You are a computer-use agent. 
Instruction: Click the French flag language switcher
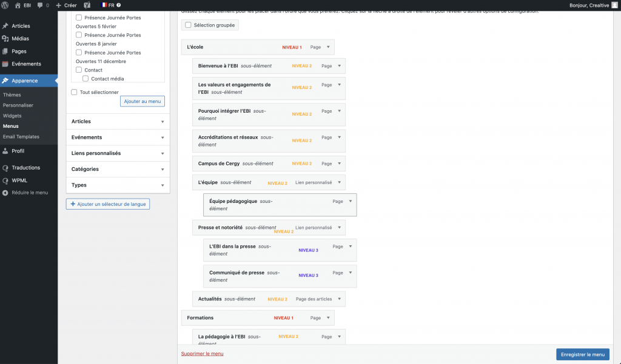tap(104, 5)
